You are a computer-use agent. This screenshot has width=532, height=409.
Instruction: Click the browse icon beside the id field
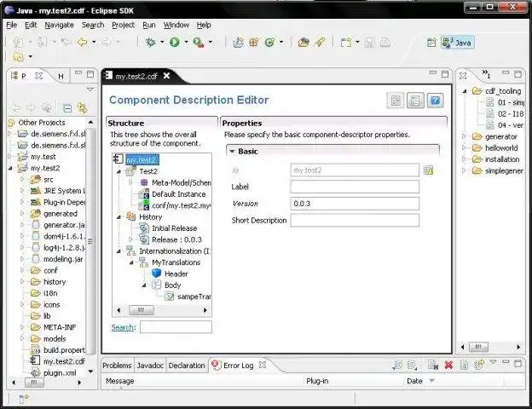coord(429,170)
